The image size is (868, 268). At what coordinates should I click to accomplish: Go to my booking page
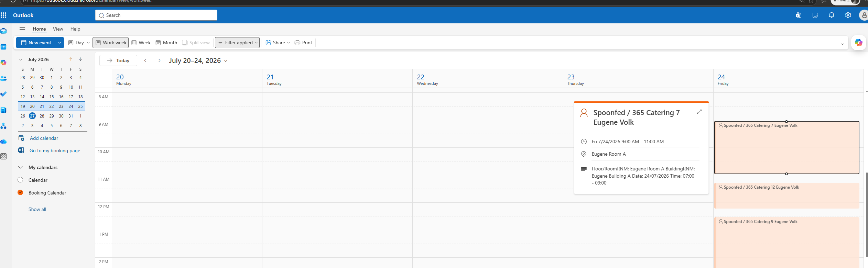[55, 150]
